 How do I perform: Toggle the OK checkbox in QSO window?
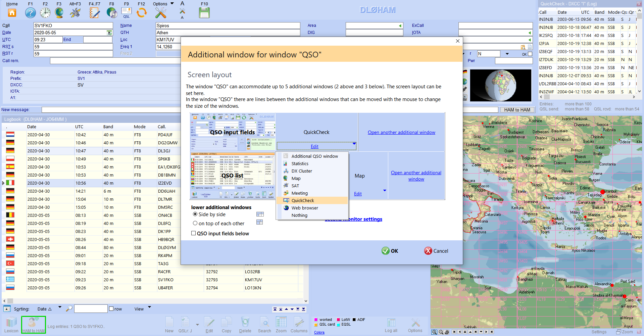(x=530, y=54)
